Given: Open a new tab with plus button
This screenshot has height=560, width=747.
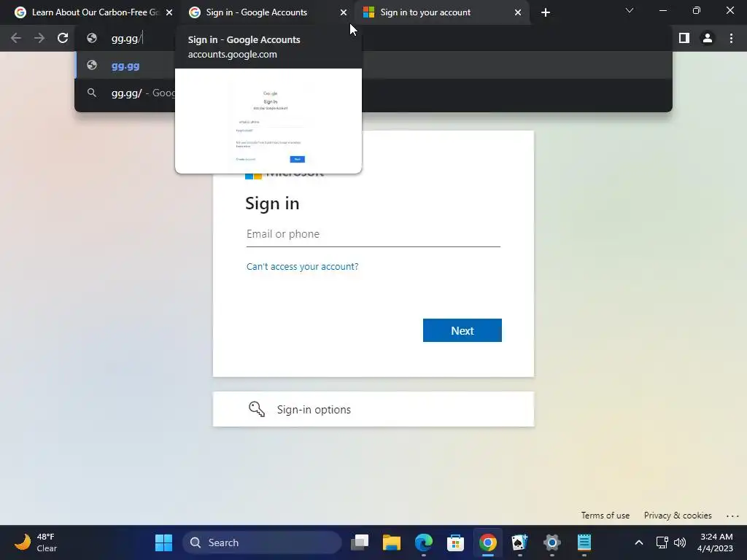Looking at the screenshot, I should [546, 12].
